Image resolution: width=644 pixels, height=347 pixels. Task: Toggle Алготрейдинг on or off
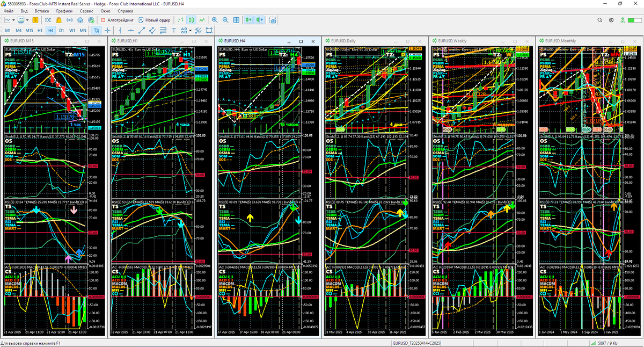[116, 20]
